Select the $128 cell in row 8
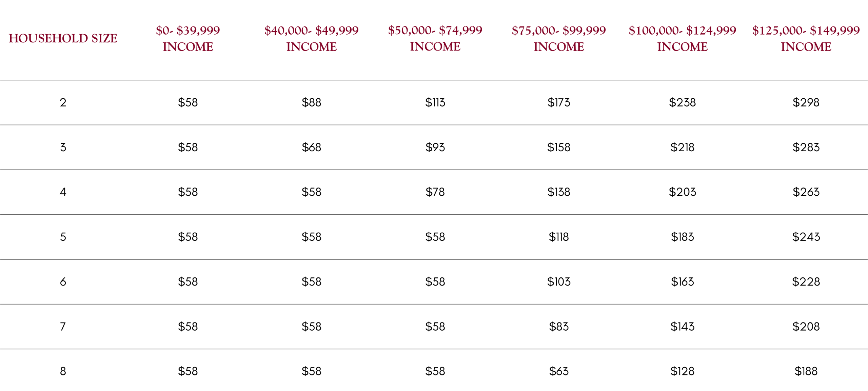 (682, 371)
